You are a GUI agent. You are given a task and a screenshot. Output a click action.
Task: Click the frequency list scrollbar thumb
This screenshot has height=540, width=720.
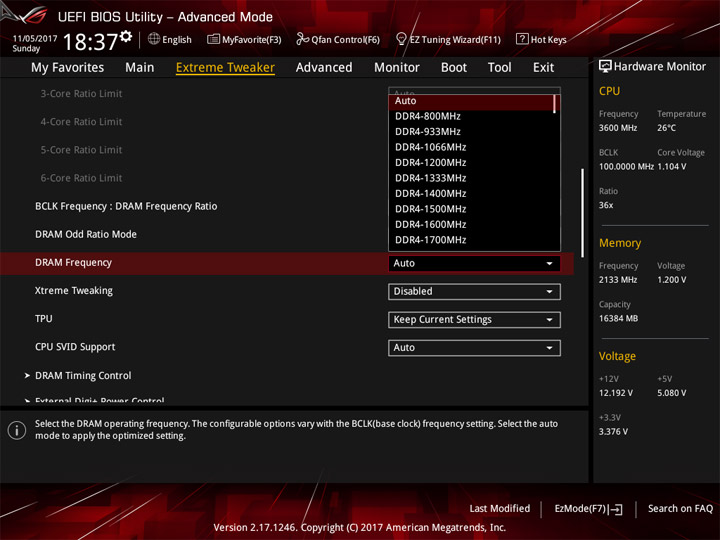tap(555, 104)
